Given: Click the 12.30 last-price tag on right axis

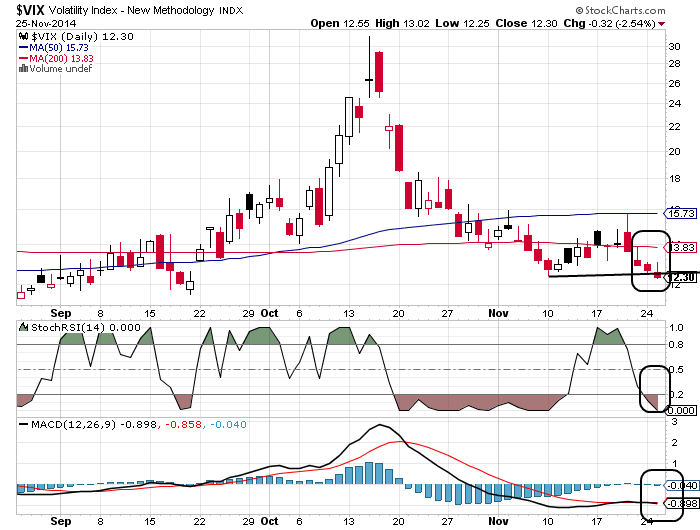Looking at the screenshot, I should pos(681,277).
